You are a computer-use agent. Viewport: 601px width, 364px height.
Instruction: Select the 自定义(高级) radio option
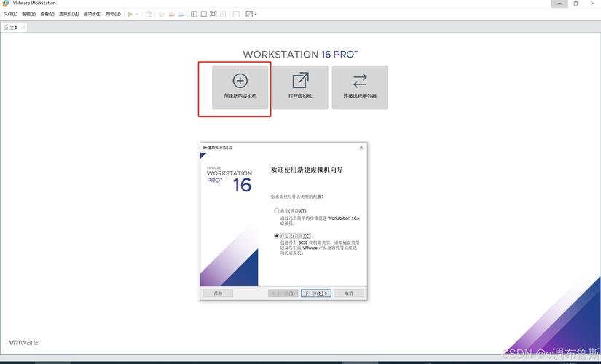(x=277, y=236)
